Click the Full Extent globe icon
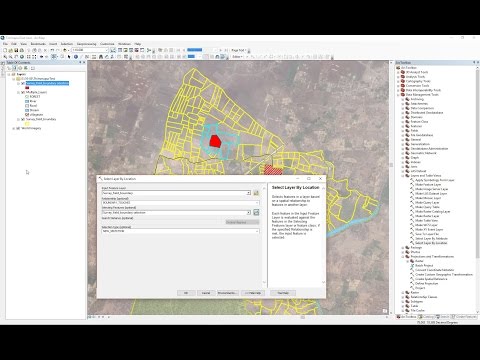The width and height of the screenshot is (480, 360). coord(22,57)
